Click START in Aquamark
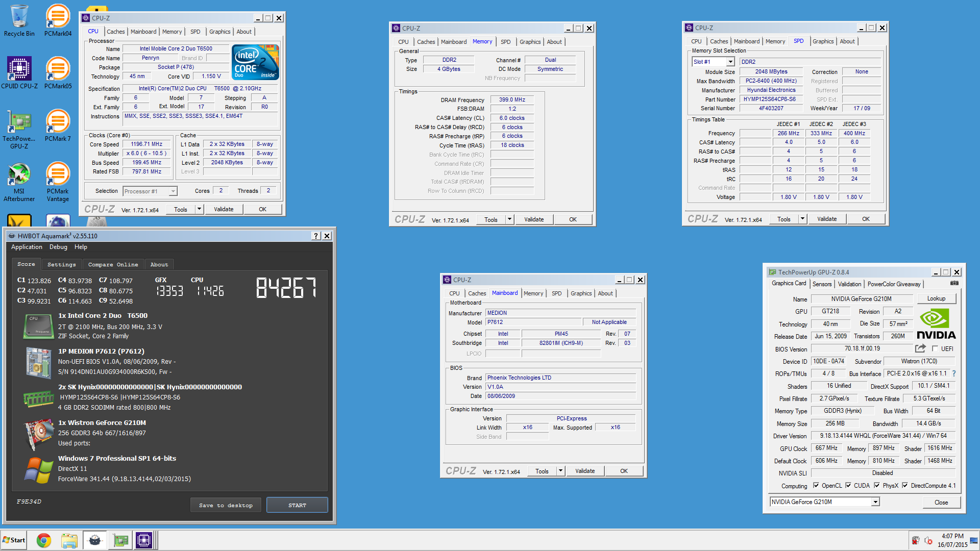 point(297,505)
